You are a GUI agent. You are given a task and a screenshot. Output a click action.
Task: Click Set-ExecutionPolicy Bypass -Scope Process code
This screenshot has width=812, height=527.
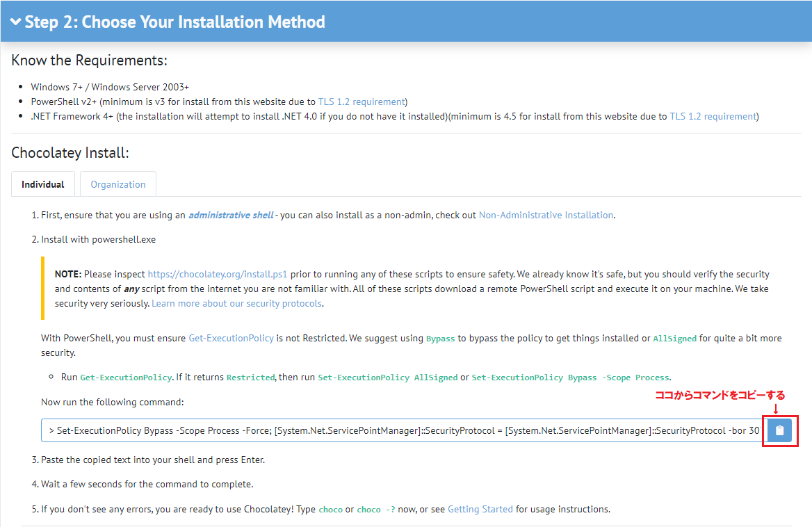(x=571, y=378)
